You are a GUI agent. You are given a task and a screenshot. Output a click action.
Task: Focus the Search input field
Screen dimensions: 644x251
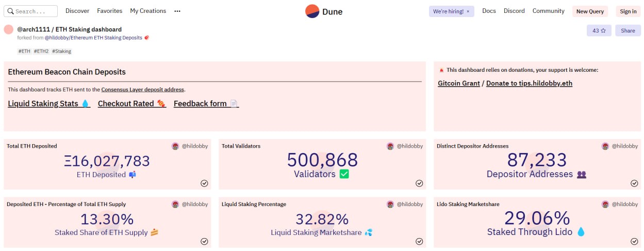pyautogui.click(x=31, y=11)
